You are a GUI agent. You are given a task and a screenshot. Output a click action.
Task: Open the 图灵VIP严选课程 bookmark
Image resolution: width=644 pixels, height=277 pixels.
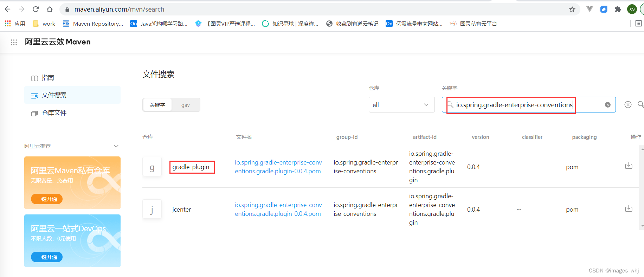point(225,24)
